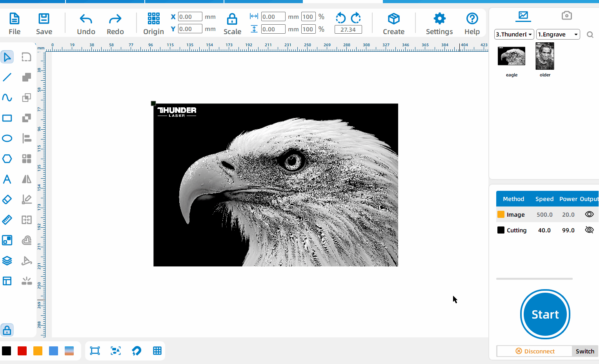The width and height of the screenshot is (599, 364).
Task: Click the Method column header
Action: (x=513, y=199)
